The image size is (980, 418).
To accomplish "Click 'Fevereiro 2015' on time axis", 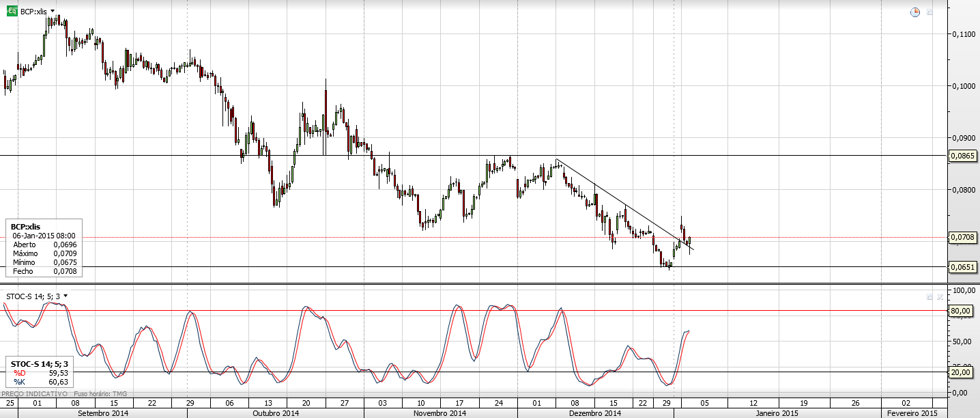I will click(x=912, y=413).
